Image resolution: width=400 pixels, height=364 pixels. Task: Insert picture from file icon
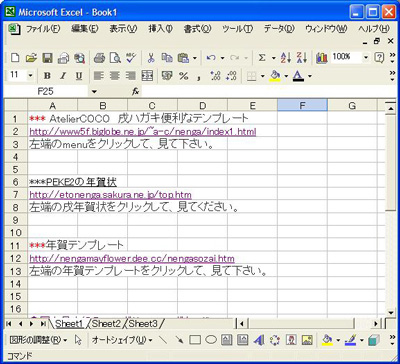pos(307,340)
